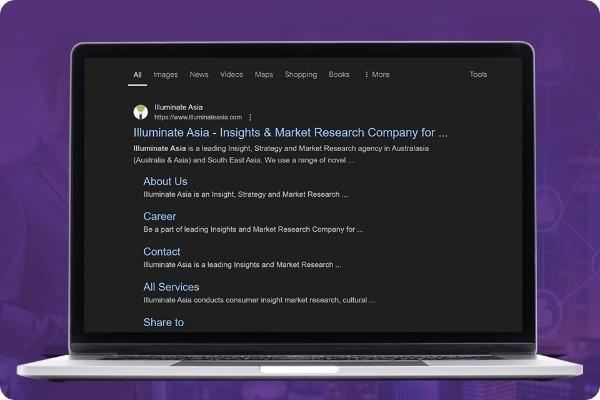The height and width of the screenshot is (400, 600).
Task: Switch to the News tab
Action: 199,75
